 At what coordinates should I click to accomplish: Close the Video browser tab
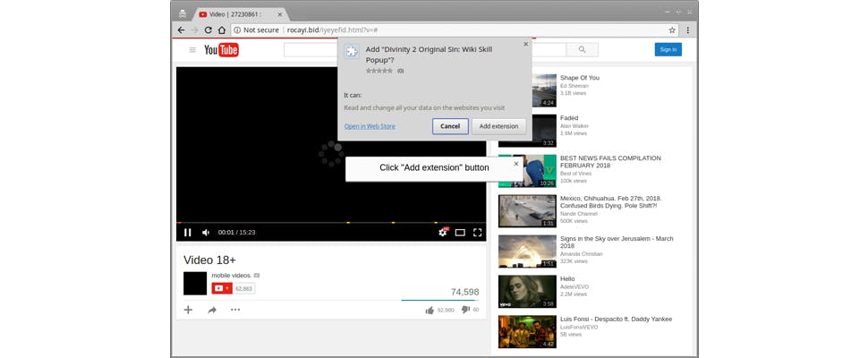279,14
